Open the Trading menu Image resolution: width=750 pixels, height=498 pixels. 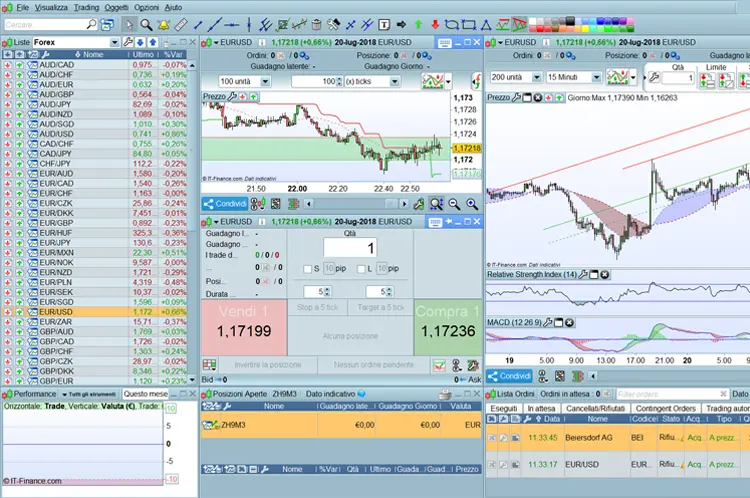[x=86, y=7]
